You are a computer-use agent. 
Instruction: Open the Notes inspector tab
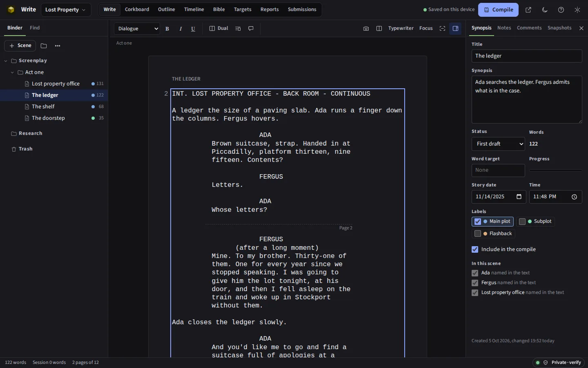click(504, 28)
